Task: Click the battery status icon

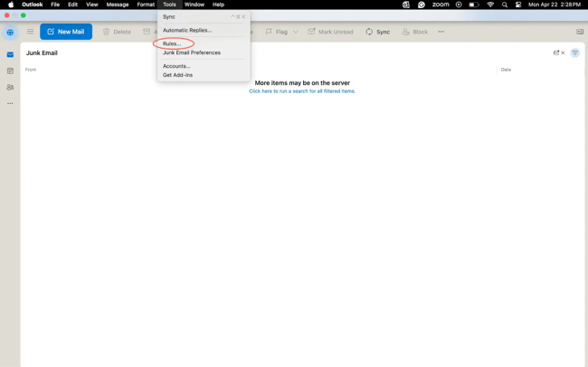Action: [474, 5]
